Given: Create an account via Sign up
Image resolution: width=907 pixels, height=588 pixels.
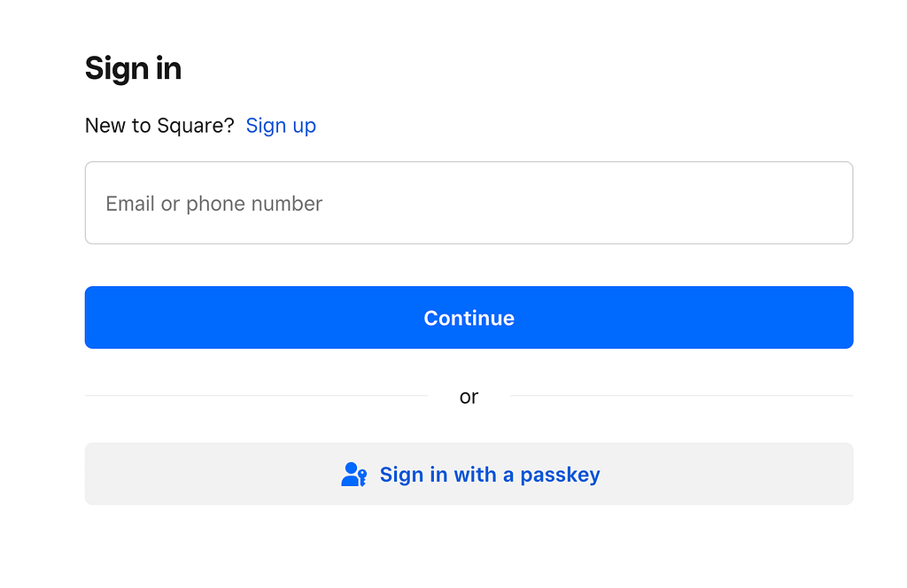Looking at the screenshot, I should (x=281, y=126).
